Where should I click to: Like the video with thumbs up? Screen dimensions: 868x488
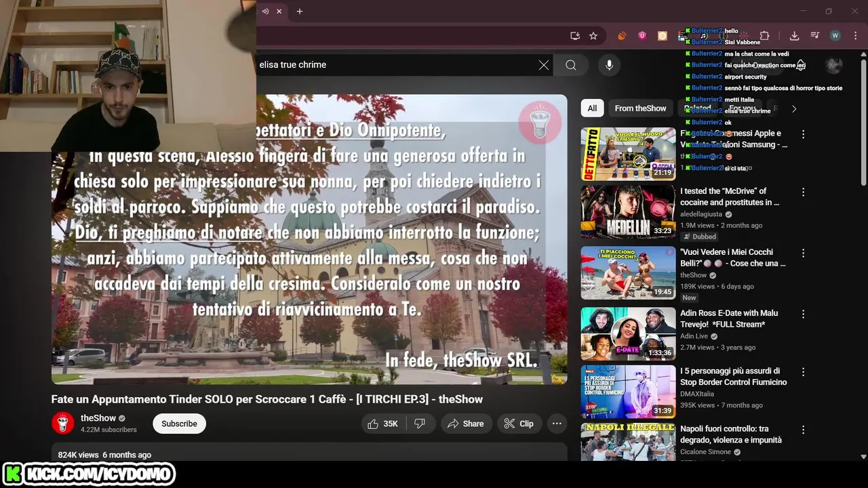[x=382, y=424]
